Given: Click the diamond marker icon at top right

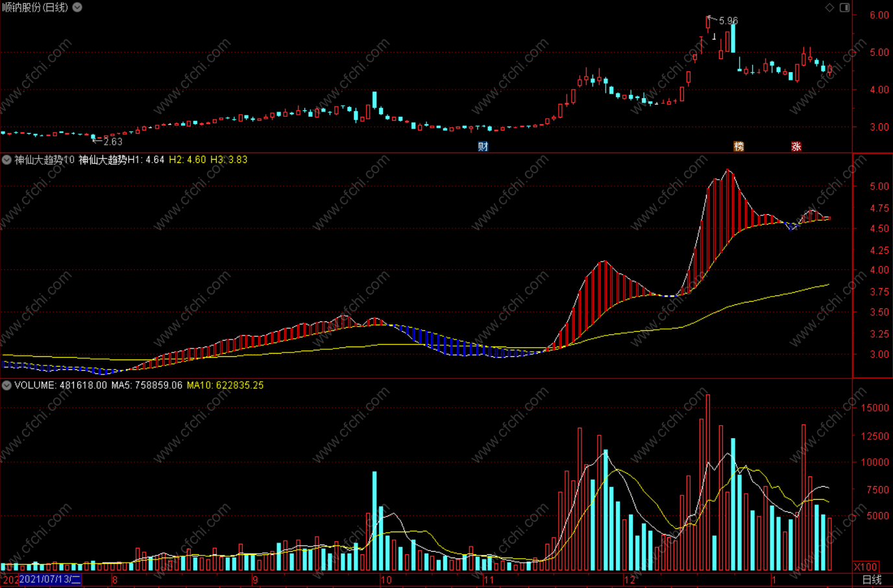Looking at the screenshot, I should [829, 7].
